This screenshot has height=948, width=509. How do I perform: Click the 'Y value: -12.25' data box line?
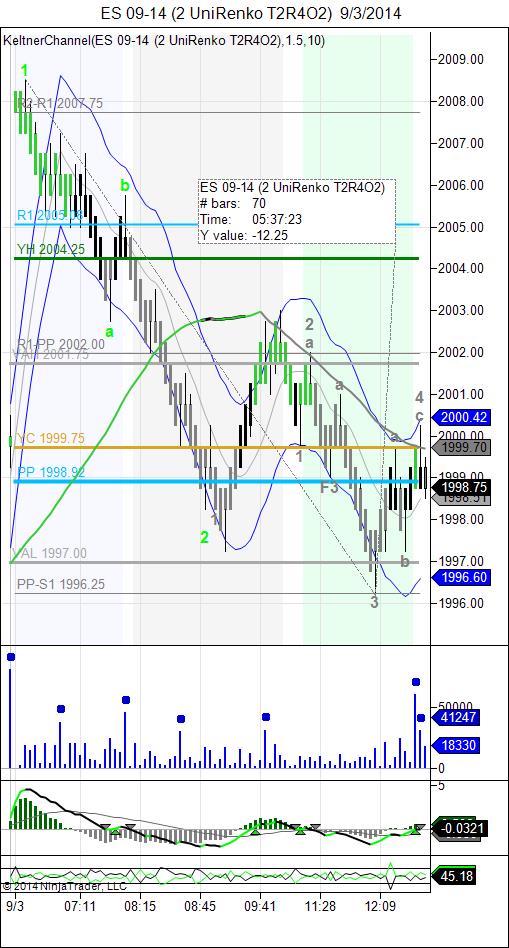(245, 235)
